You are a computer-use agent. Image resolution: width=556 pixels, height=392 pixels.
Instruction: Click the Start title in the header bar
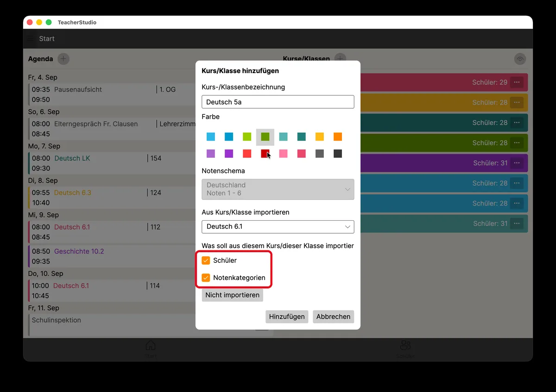47,39
